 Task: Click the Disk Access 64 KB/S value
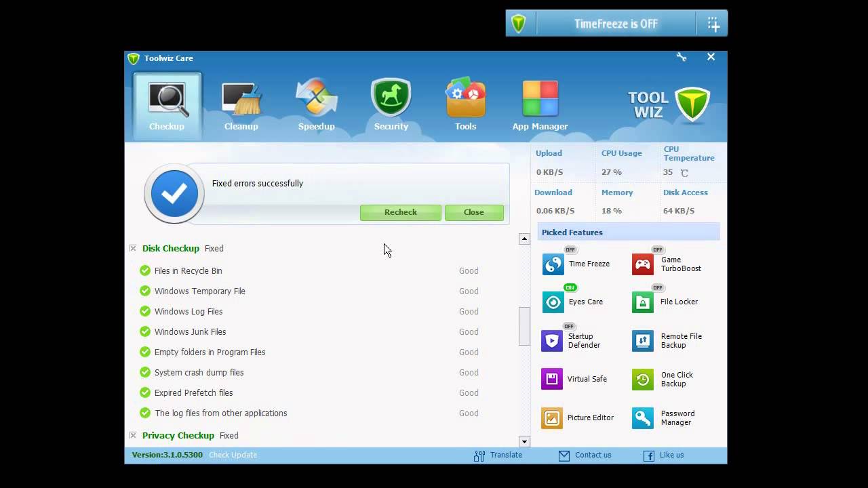point(679,211)
